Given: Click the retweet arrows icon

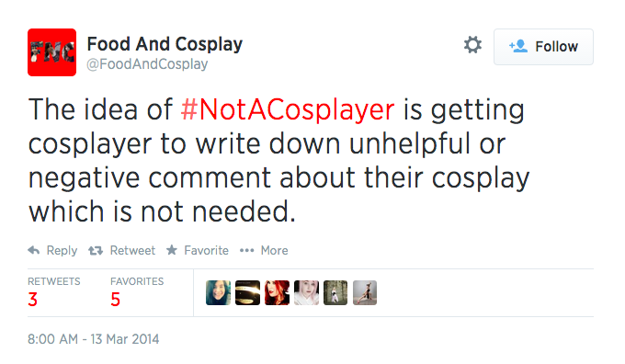Looking at the screenshot, I should 96,250.
